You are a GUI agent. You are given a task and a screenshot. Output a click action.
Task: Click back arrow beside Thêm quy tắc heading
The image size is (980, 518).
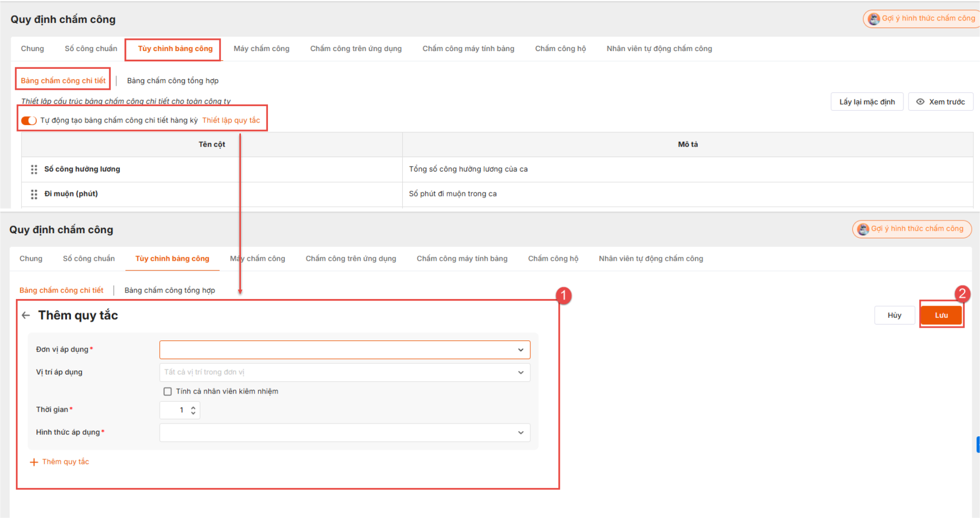(26, 315)
